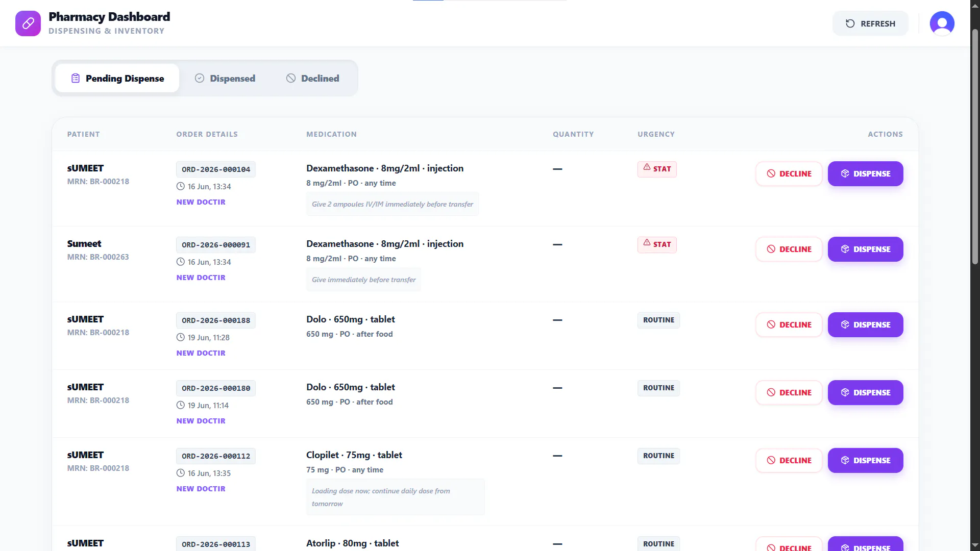Click note 'Give 2 ampoules IV/IM immediately before transfer'
980x551 pixels.
[393, 204]
